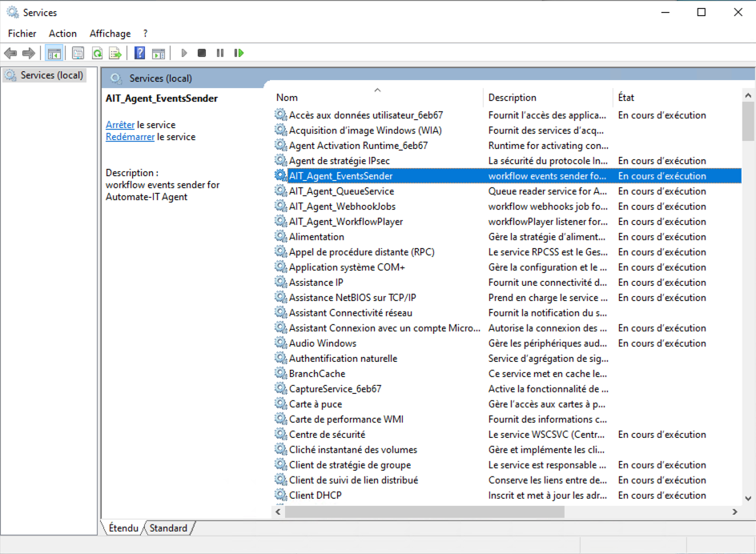The image size is (756, 554).
Task: Stop the service with the stop icon
Action: point(202,53)
